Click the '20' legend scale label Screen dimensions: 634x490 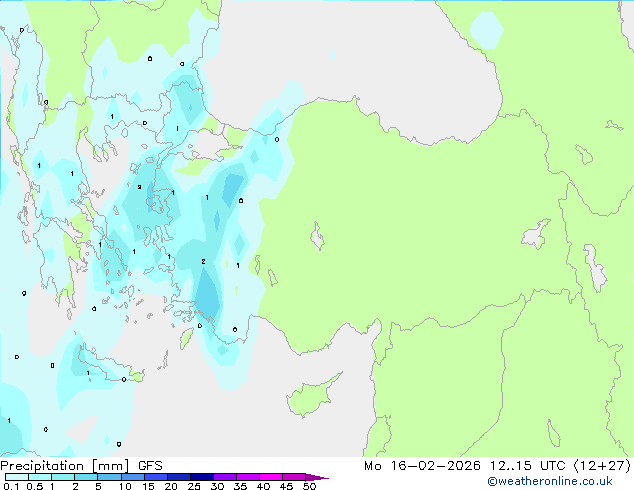pyautogui.click(x=171, y=486)
